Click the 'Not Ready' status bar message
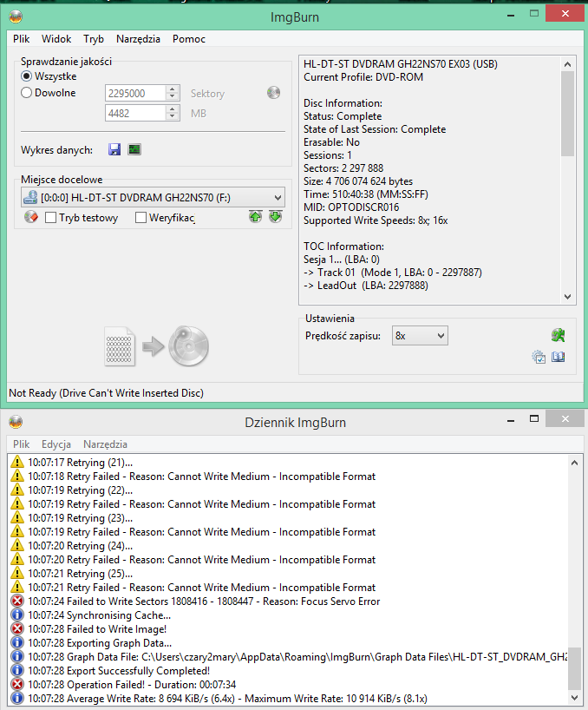 (x=107, y=392)
